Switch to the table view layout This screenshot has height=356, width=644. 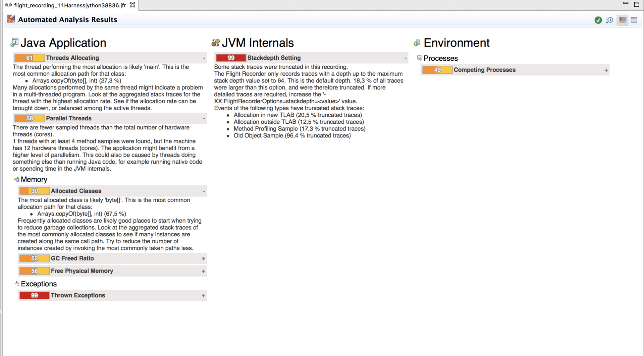point(634,20)
